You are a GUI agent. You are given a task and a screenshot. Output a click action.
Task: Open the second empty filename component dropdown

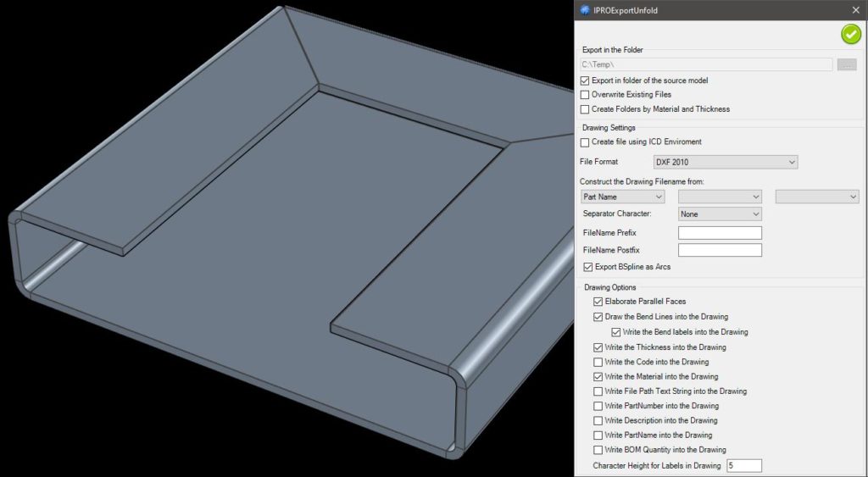[720, 197]
